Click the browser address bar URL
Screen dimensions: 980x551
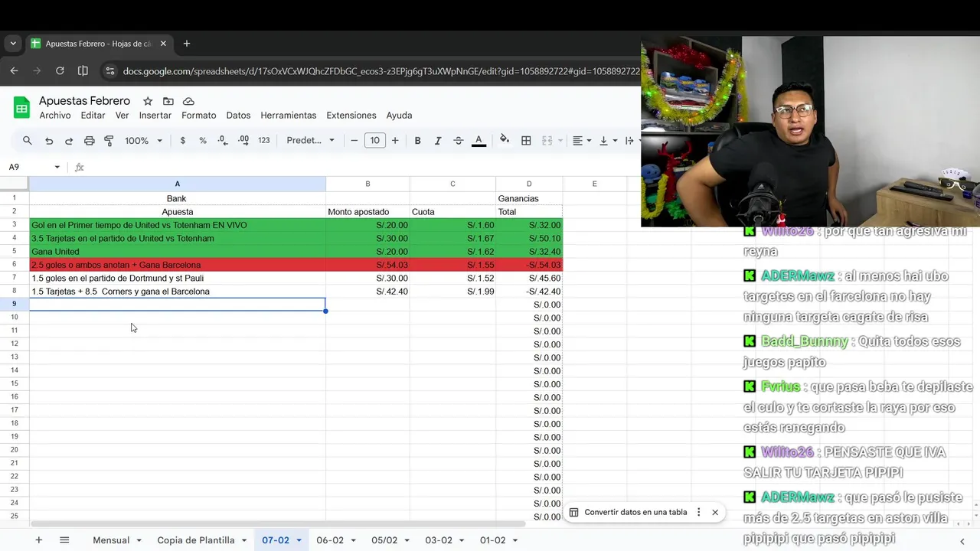tap(381, 71)
